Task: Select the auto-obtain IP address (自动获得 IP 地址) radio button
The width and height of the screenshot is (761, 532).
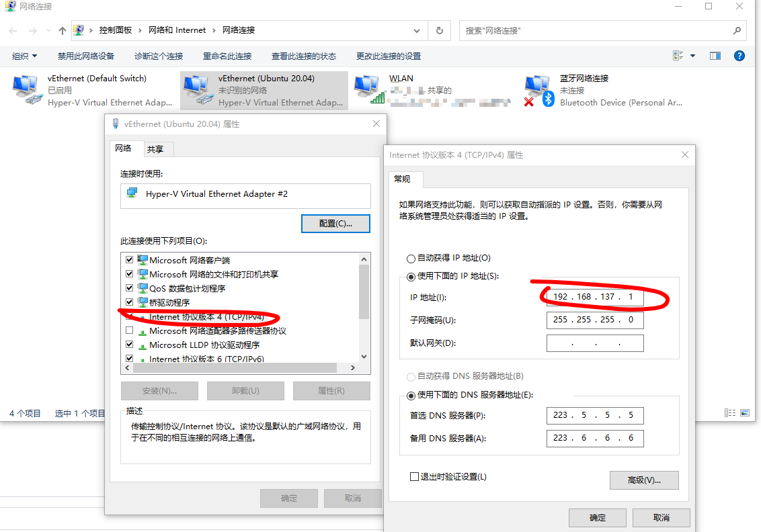Action: click(411, 259)
